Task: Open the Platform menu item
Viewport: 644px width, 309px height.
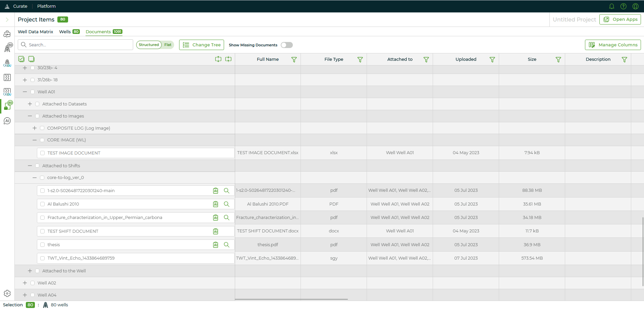Action: pos(47,6)
